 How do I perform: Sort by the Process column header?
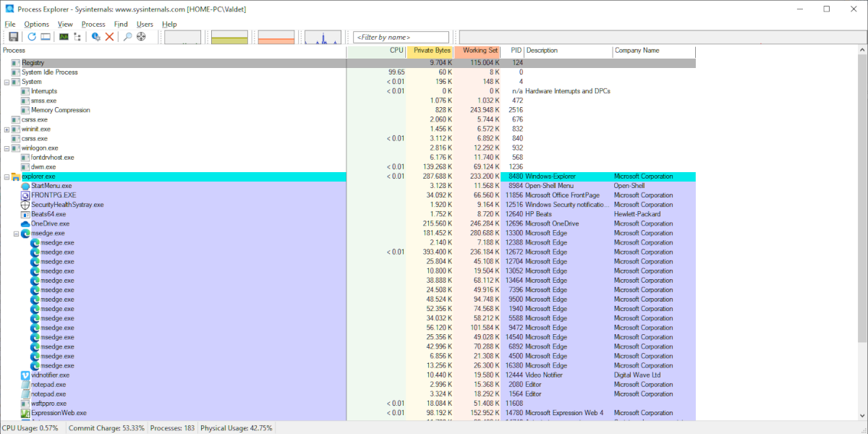pyautogui.click(x=174, y=51)
